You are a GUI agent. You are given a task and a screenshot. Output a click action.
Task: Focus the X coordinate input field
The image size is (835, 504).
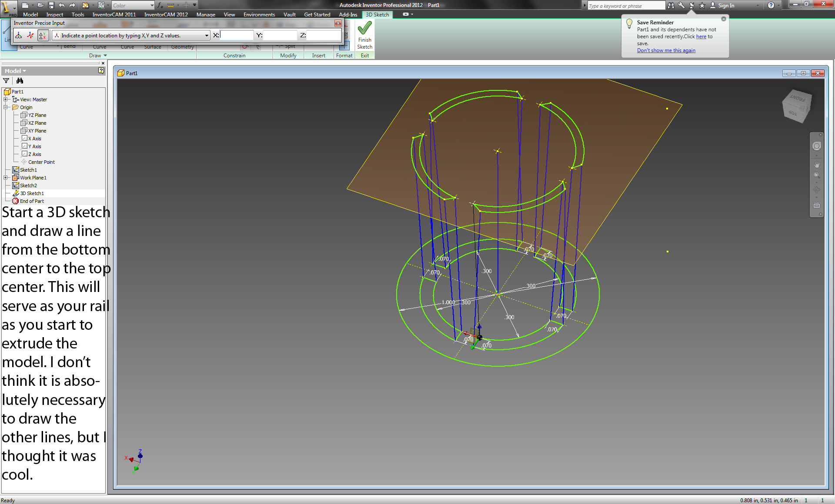237,35
